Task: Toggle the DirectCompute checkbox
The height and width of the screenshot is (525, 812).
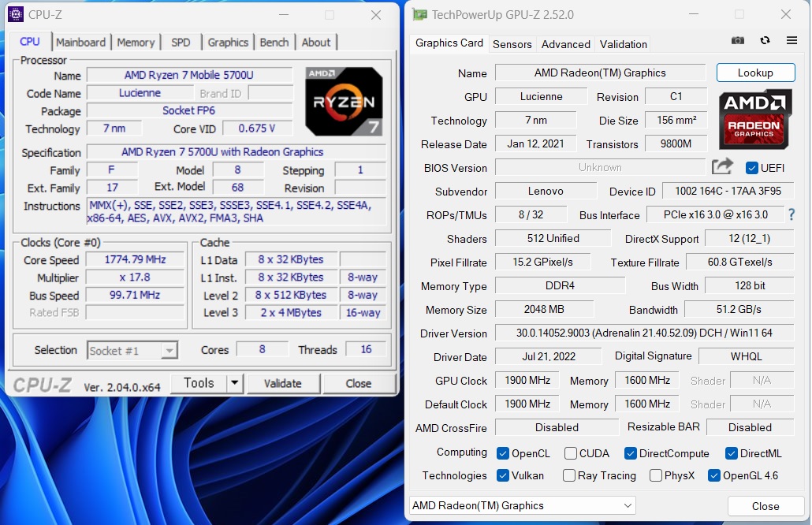Action: (630, 453)
